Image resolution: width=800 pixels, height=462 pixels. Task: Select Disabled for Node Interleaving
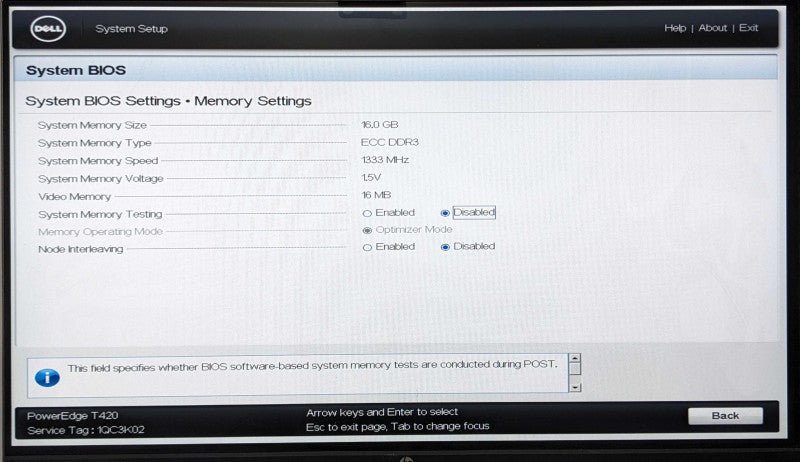tap(445, 247)
